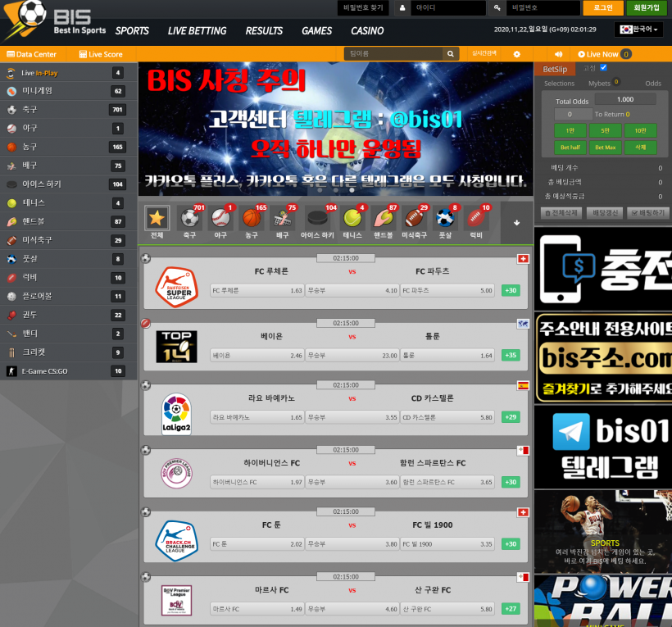Expand +35 markets for 베이욘 match
The image size is (672, 627).
click(511, 355)
